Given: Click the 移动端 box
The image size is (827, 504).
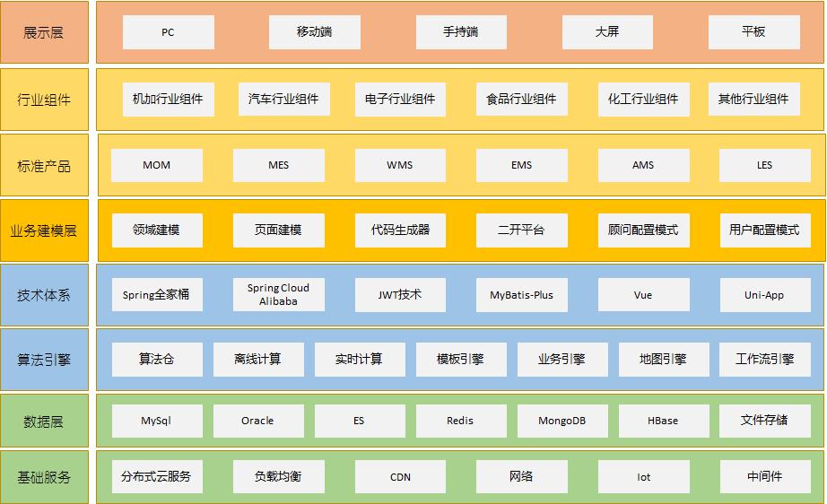Looking at the screenshot, I should point(314,32).
